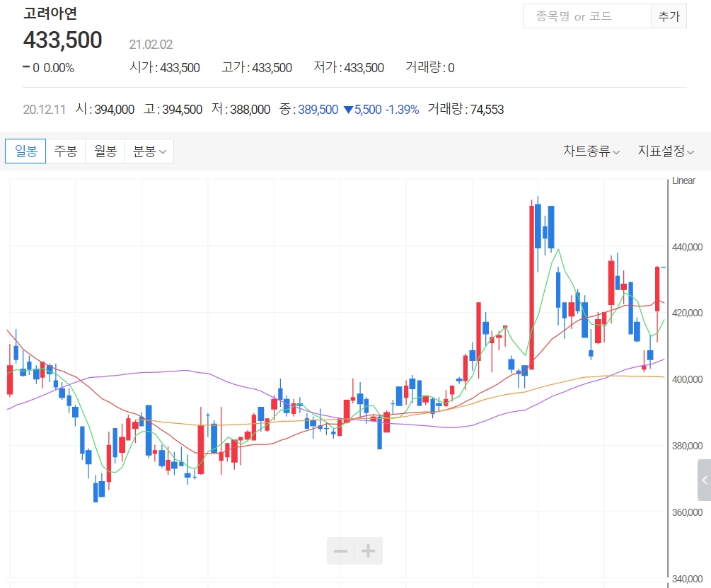Click the 433,500 current price
711x588 pixels.
(x=62, y=40)
